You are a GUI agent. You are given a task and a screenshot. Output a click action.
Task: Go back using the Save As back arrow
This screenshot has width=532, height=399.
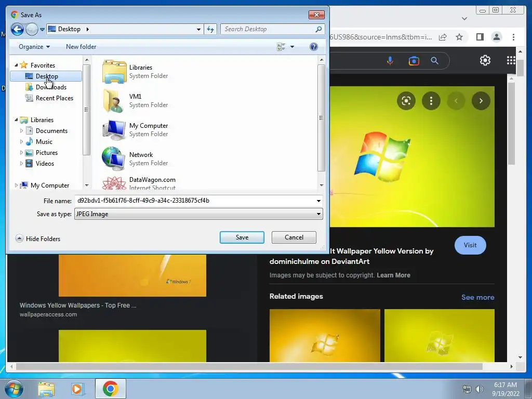pyautogui.click(x=17, y=29)
